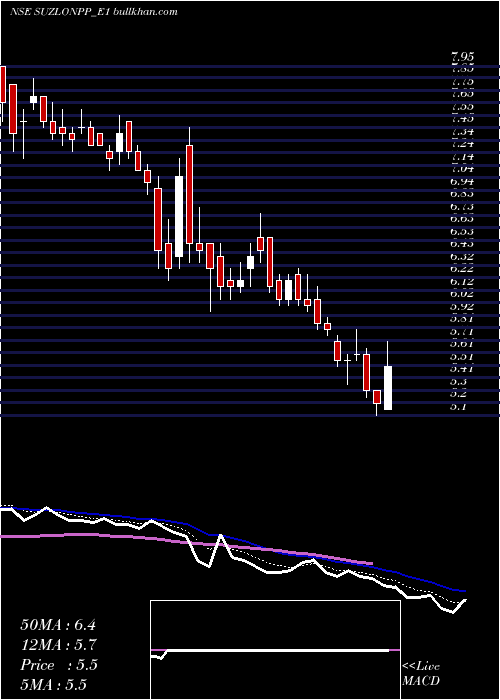Click the 6.94 price axis label
The width and height of the screenshot is (500, 700).
(462, 182)
